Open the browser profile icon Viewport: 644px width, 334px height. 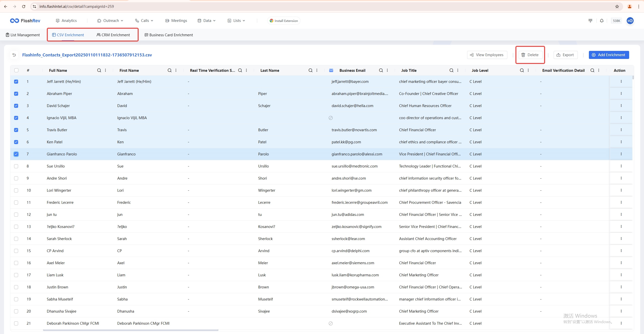click(629, 7)
